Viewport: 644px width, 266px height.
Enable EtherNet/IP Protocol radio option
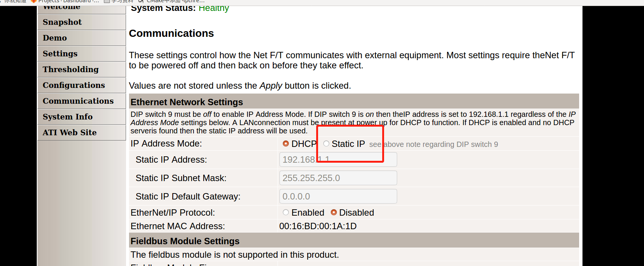pos(286,212)
